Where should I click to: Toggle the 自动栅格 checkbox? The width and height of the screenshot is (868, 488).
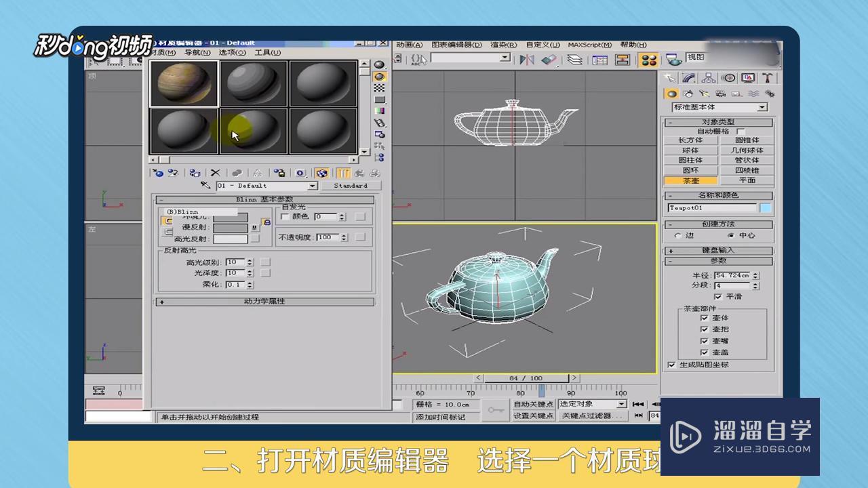pos(741,131)
